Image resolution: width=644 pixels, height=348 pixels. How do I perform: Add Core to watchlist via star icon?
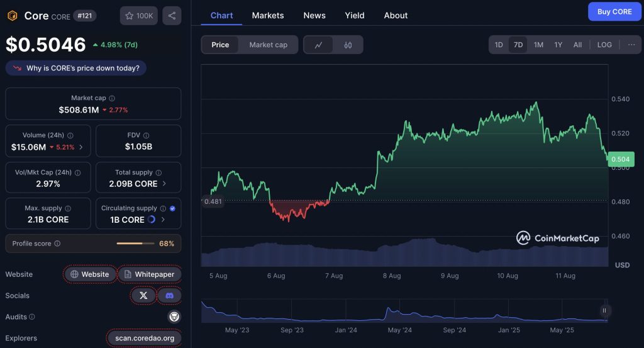tap(139, 16)
